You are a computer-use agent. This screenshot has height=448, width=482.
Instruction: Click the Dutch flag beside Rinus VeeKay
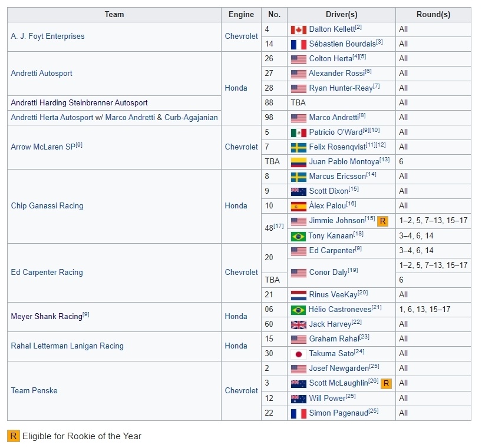(299, 296)
